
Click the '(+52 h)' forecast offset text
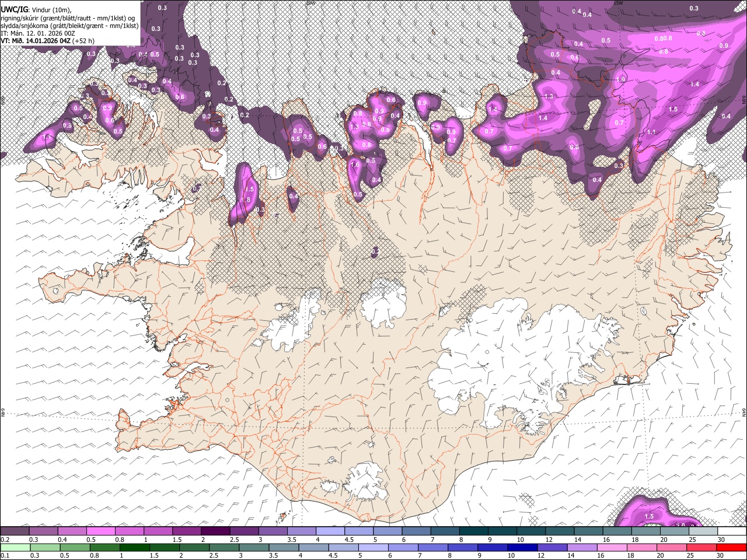(x=83, y=41)
